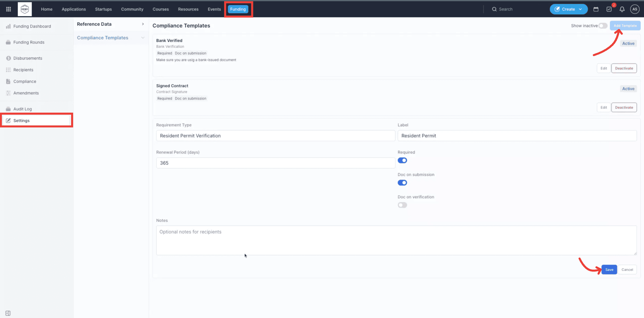Open the Community menu item
Image resolution: width=644 pixels, height=318 pixels.
(132, 9)
